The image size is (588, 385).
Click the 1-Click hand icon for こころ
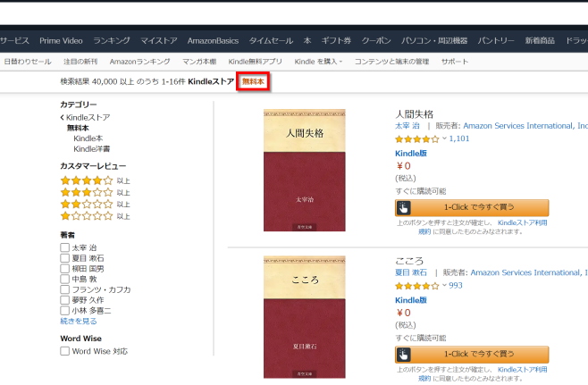[404, 355]
